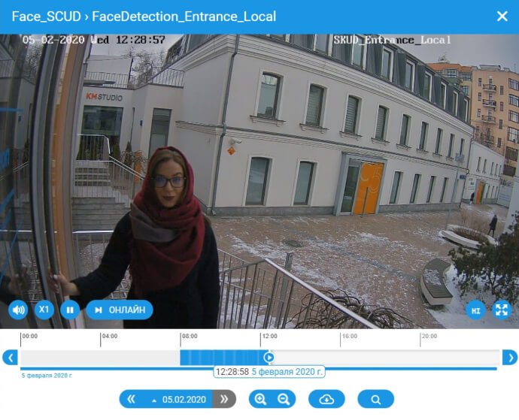The image size is (519, 420).
Task: Zoom in on the timeline
Action: coord(260,400)
